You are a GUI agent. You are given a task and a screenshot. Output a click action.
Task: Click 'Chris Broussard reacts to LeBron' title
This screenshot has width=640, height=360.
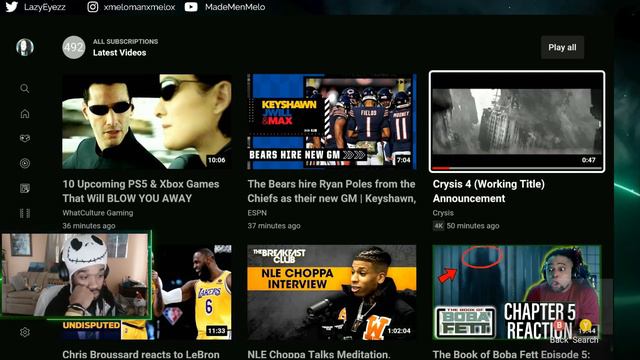coord(141,354)
